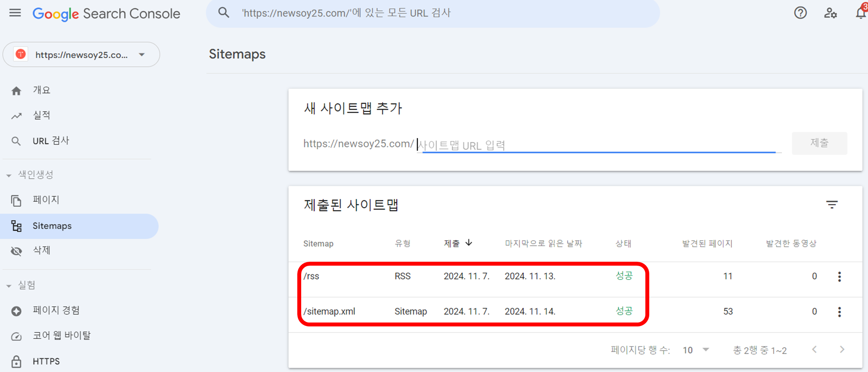Viewport: 868px width, 372px height.
Task: Click the magnifier icon beside URL 검사
Action: pos(16,141)
